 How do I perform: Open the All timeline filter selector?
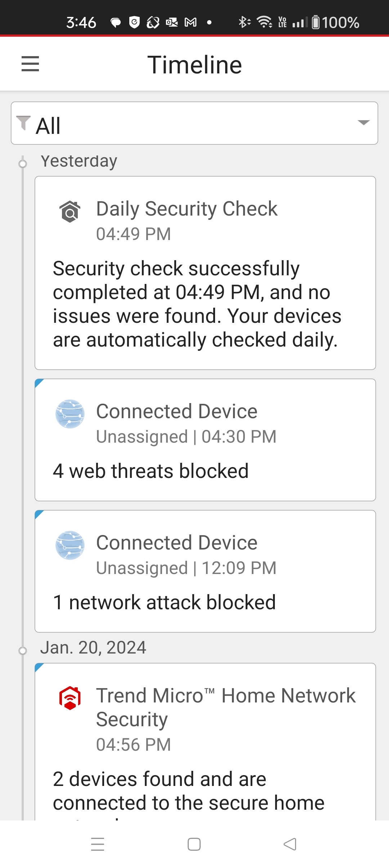pyautogui.click(x=194, y=123)
